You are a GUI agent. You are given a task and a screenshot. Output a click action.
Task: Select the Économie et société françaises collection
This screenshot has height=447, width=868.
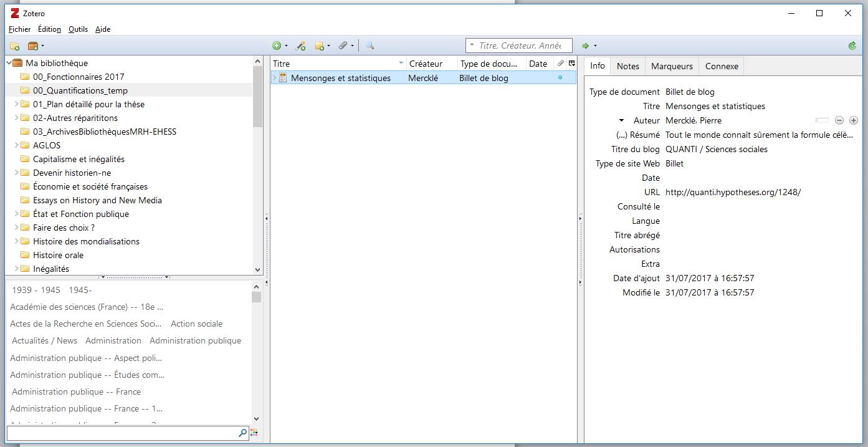click(90, 186)
